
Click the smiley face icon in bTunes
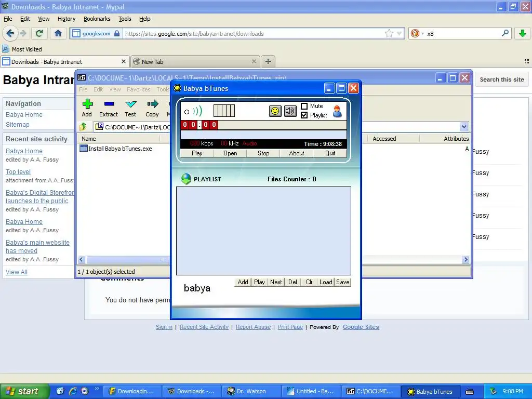pos(275,111)
